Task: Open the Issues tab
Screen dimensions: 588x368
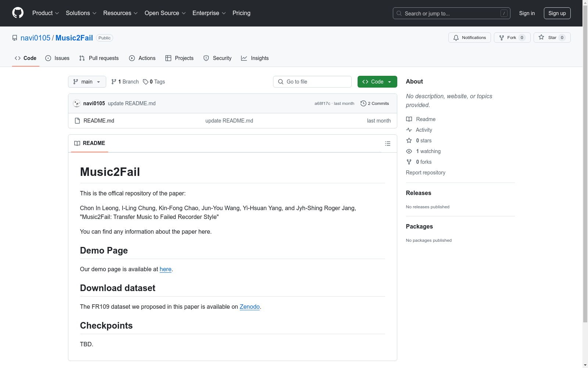Action: pyautogui.click(x=57, y=58)
